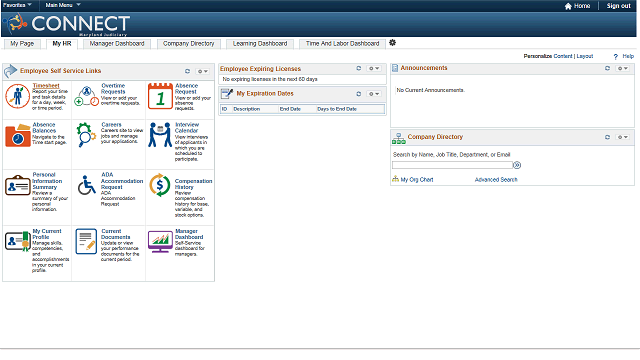640x360 pixels.
Task: Switch to Company Directory tab
Action: [189, 44]
